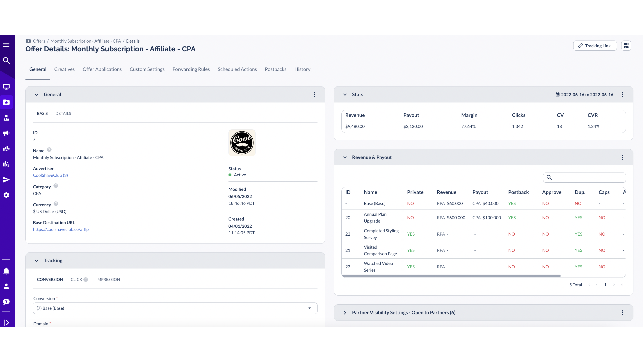Open Offers via the starred folder icon in sidebar

coord(6,102)
